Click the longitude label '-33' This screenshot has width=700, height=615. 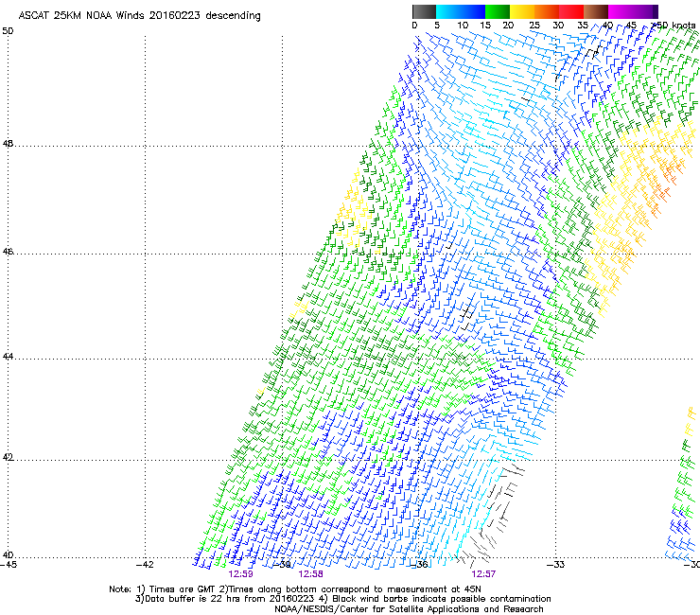pyautogui.click(x=556, y=565)
